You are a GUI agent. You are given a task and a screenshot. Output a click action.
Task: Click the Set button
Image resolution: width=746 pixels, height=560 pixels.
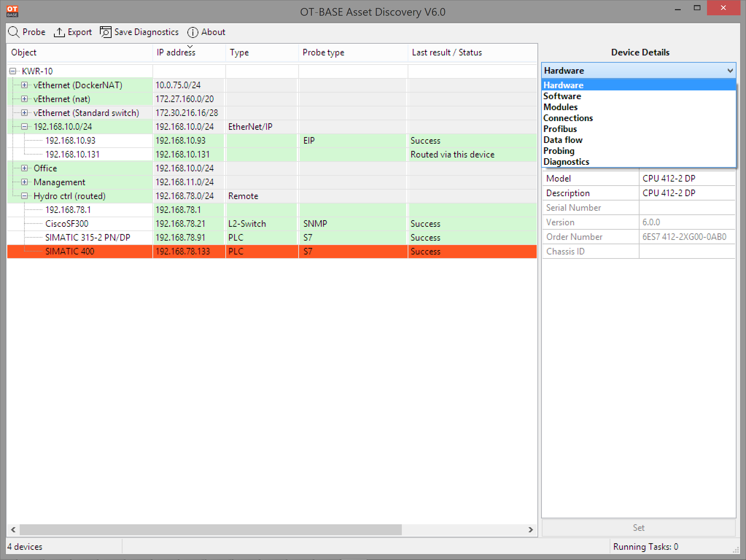point(638,528)
